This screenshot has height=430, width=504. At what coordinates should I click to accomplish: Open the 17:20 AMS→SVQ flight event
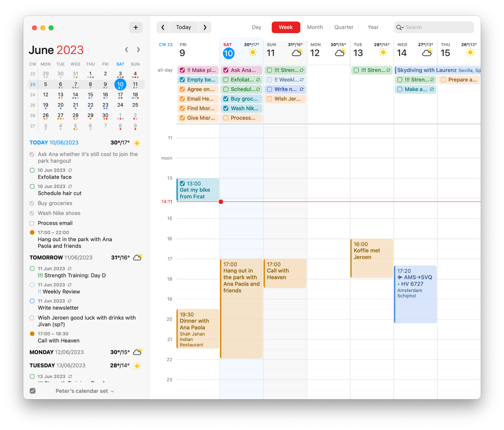(x=415, y=294)
